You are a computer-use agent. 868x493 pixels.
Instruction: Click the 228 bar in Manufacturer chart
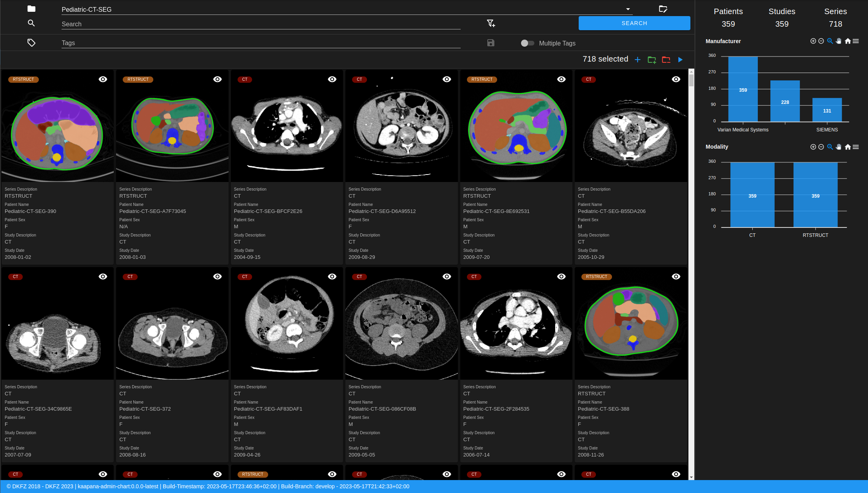click(785, 101)
